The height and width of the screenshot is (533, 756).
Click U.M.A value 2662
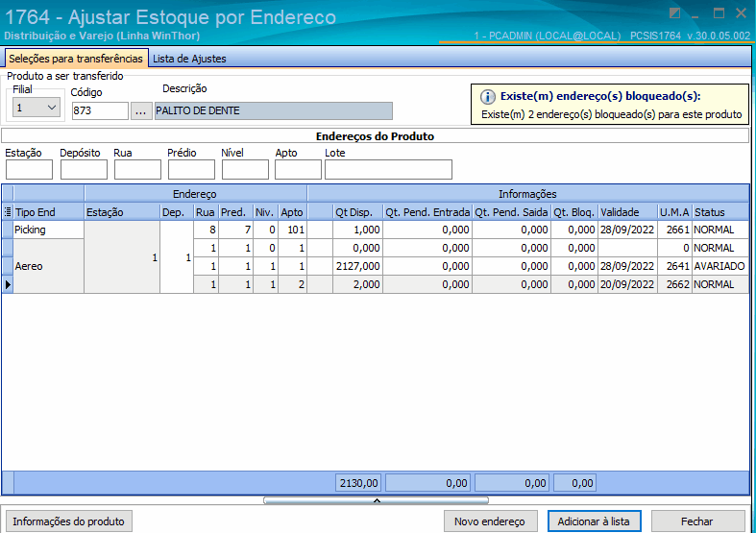(x=674, y=284)
